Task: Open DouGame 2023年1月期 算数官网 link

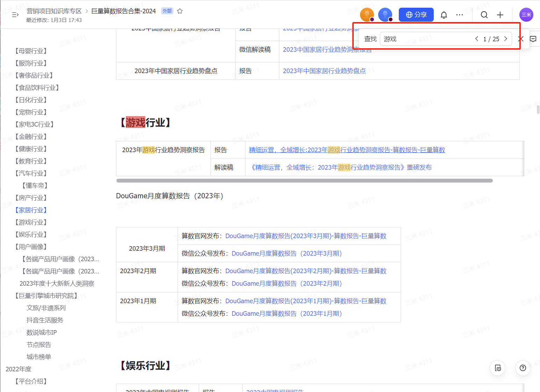Action: click(306, 301)
